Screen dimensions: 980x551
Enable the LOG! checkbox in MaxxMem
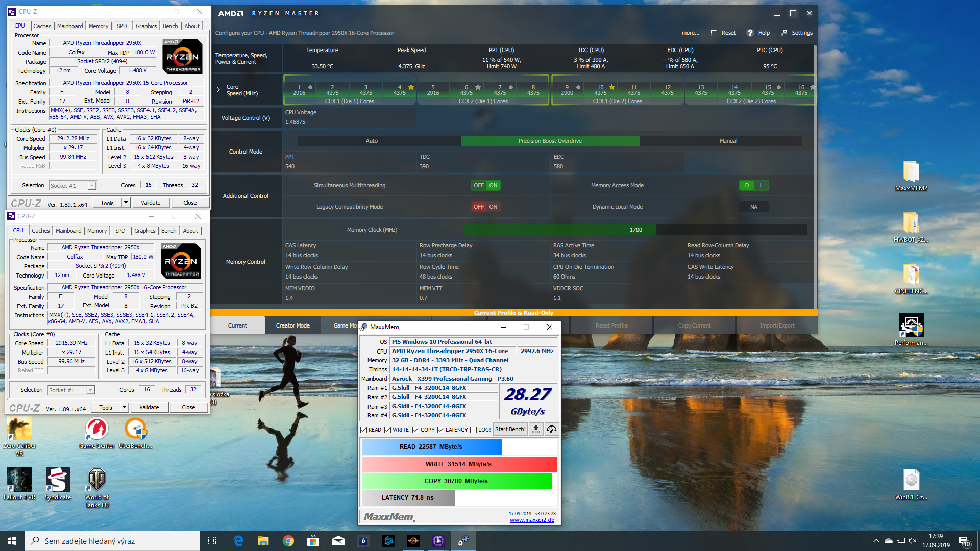pos(474,430)
